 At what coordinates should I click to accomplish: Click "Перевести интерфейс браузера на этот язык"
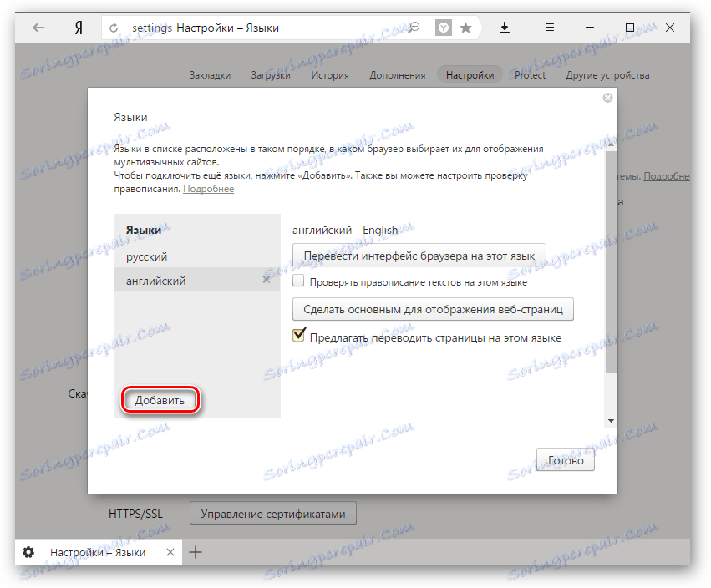point(419,256)
